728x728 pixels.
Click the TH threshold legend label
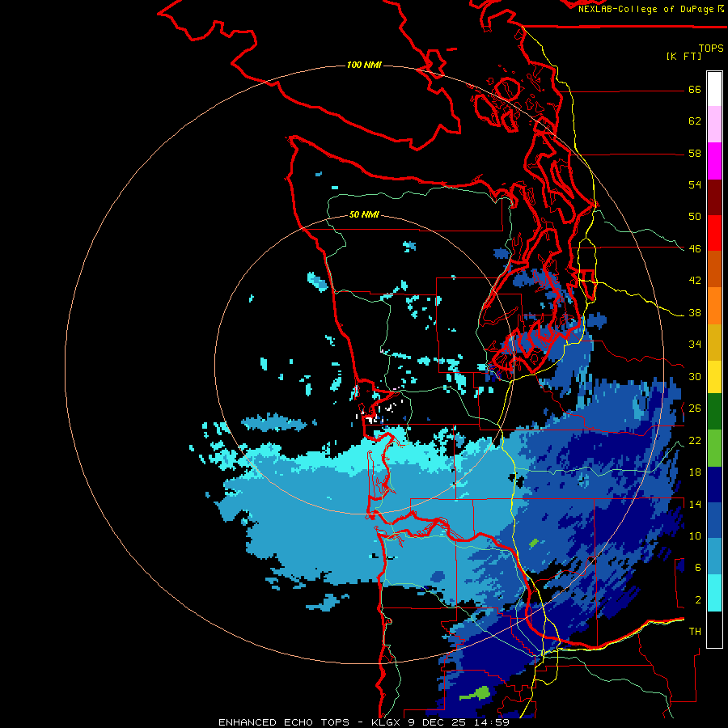(x=695, y=632)
